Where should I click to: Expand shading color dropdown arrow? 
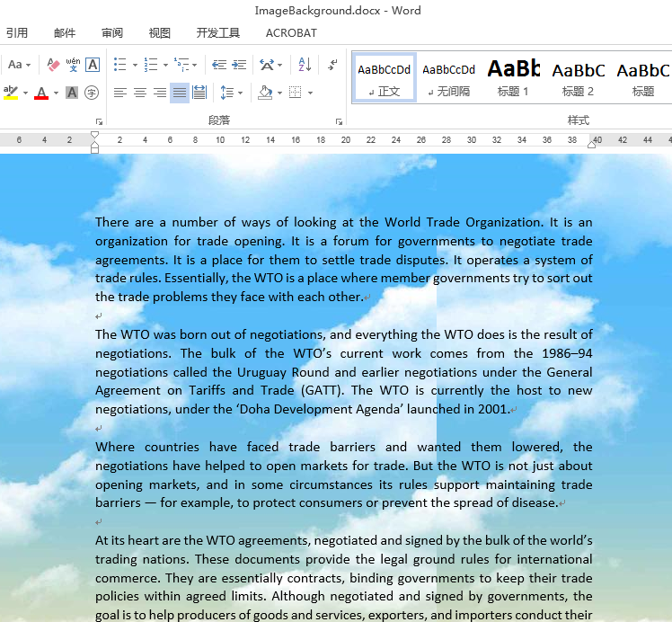click(x=279, y=93)
